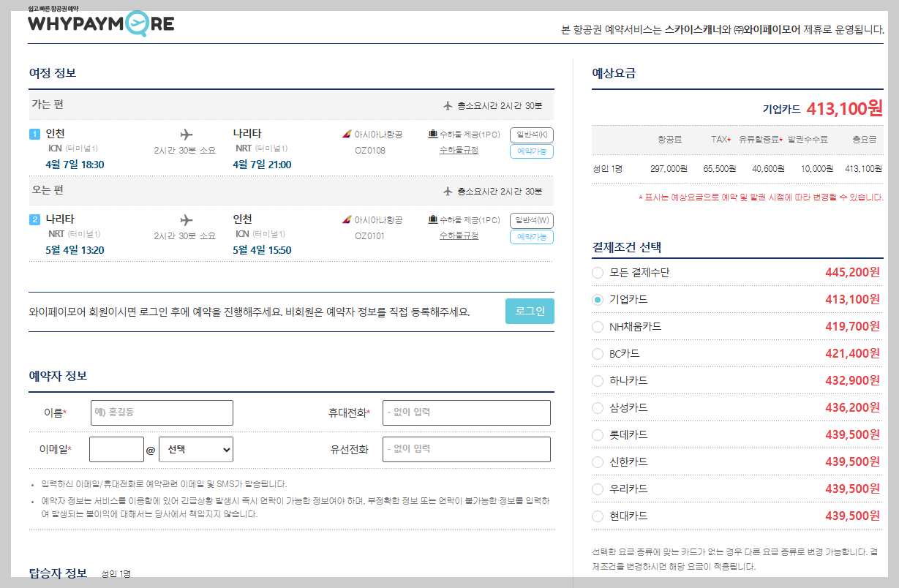The height and width of the screenshot is (588, 899).
Task: Focus the email ID input field
Action: (x=116, y=450)
